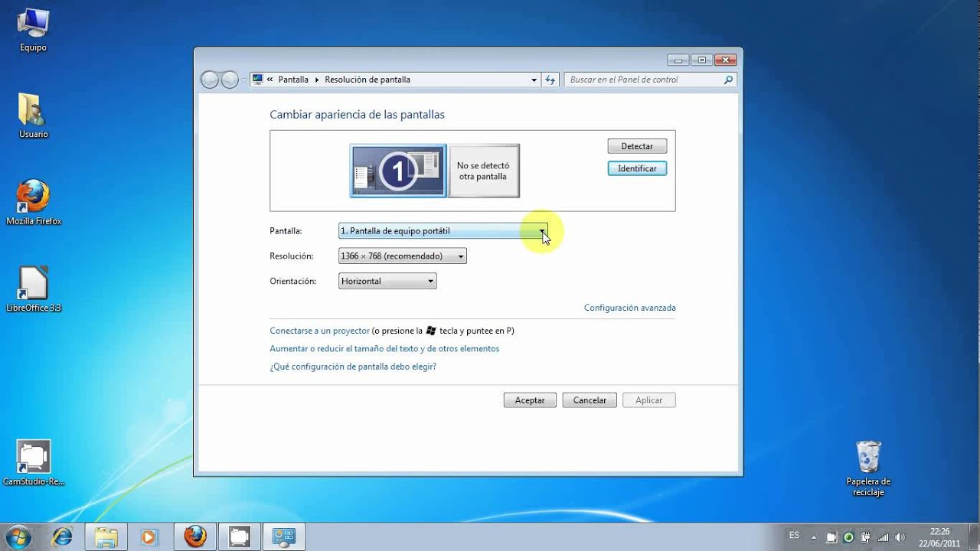Go back with the navigation arrow
Image resolution: width=980 pixels, height=551 pixels.
pyautogui.click(x=210, y=80)
